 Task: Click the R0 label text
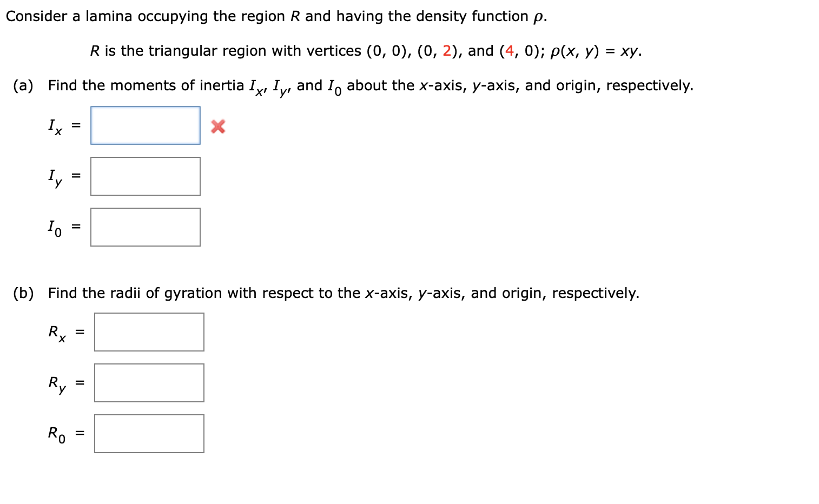(56, 433)
